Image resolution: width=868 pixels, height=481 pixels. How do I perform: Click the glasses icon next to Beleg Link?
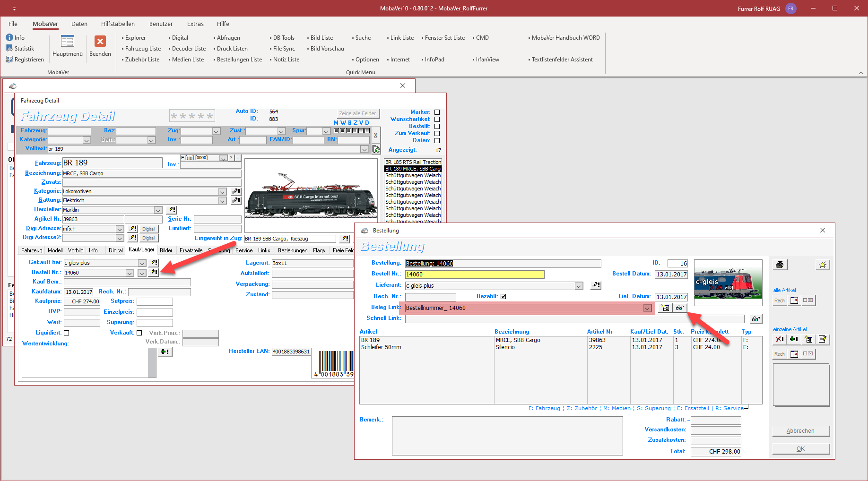click(680, 308)
